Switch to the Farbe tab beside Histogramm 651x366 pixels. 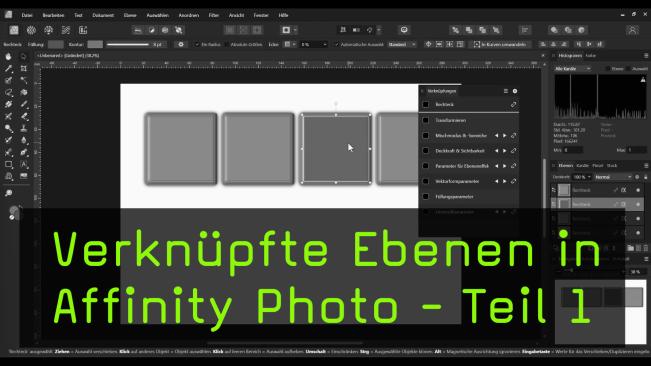[x=591, y=55]
